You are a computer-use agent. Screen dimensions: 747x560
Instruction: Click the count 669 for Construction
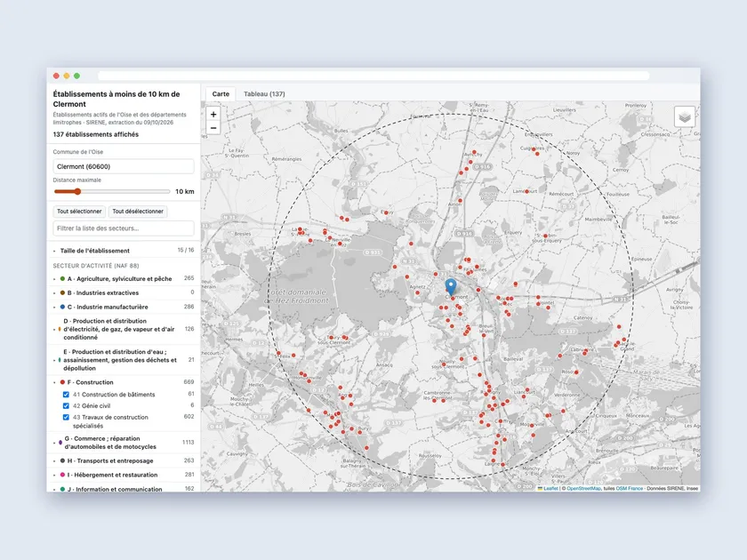pos(189,382)
